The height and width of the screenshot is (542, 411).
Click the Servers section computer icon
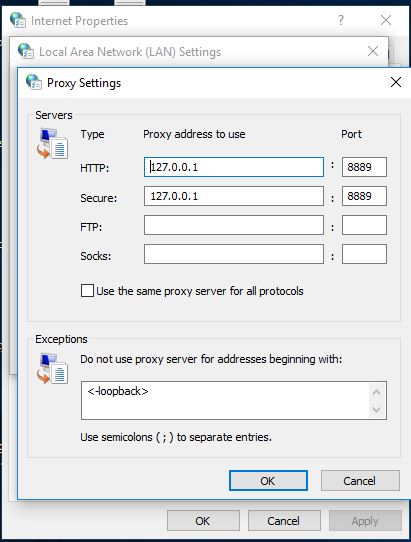click(x=52, y=143)
